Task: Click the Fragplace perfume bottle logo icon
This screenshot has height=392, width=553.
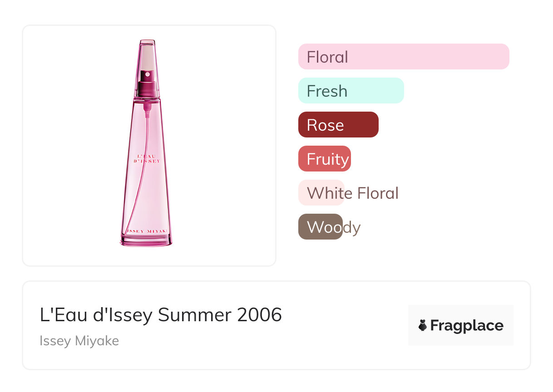Action: [423, 325]
